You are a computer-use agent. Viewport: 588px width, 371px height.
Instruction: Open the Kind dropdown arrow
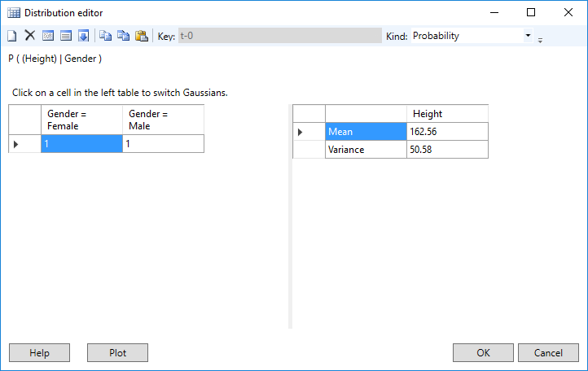tap(528, 36)
